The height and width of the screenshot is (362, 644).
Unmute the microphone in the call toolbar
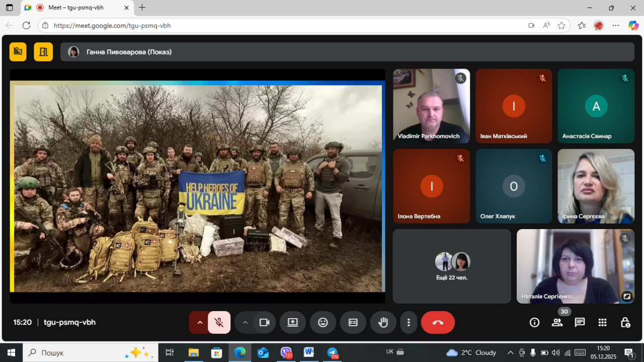pos(219,322)
